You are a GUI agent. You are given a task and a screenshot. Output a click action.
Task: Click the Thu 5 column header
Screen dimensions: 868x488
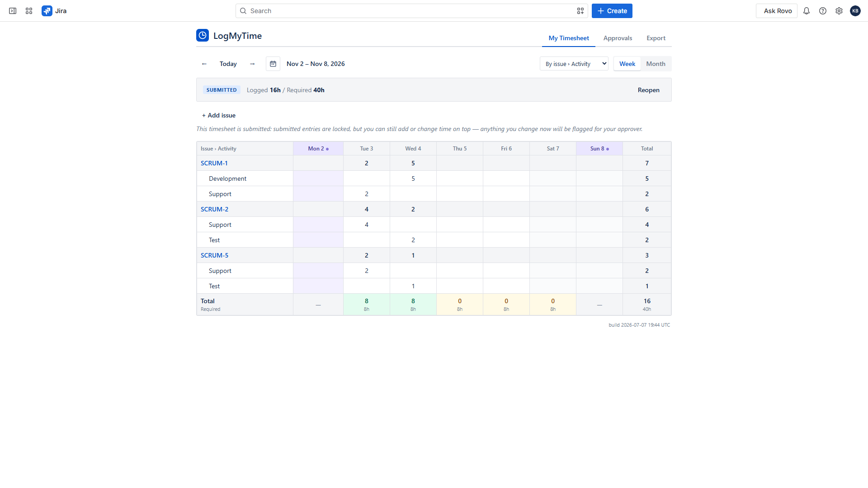(x=460, y=149)
